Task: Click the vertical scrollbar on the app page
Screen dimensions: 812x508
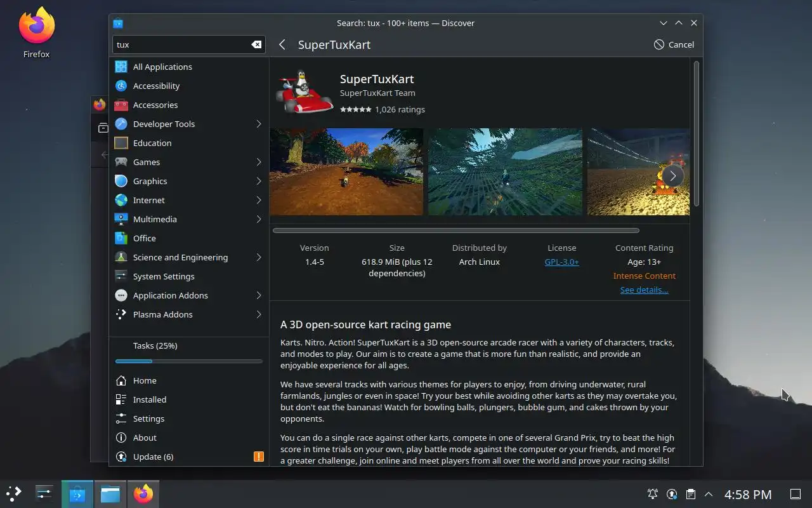Action: [x=697, y=133]
